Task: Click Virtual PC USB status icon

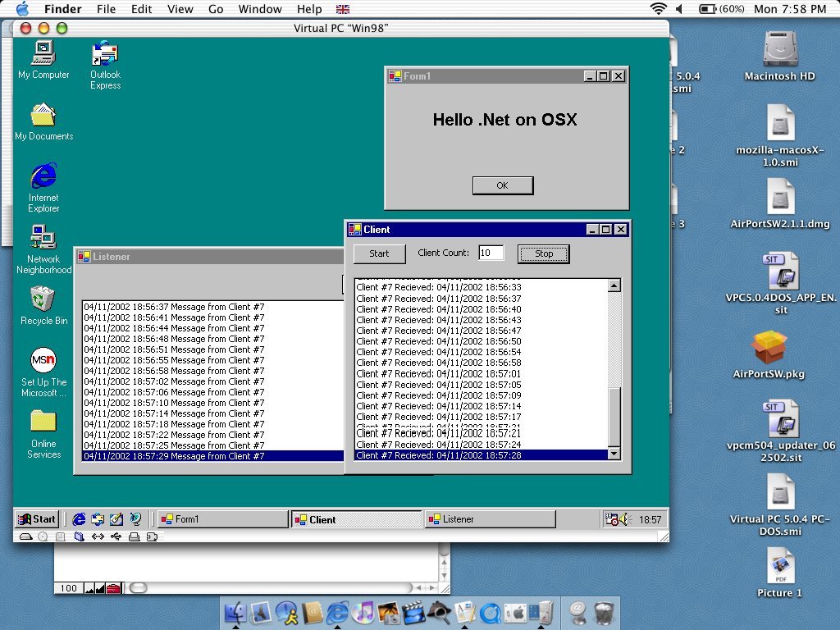Action: (116, 536)
